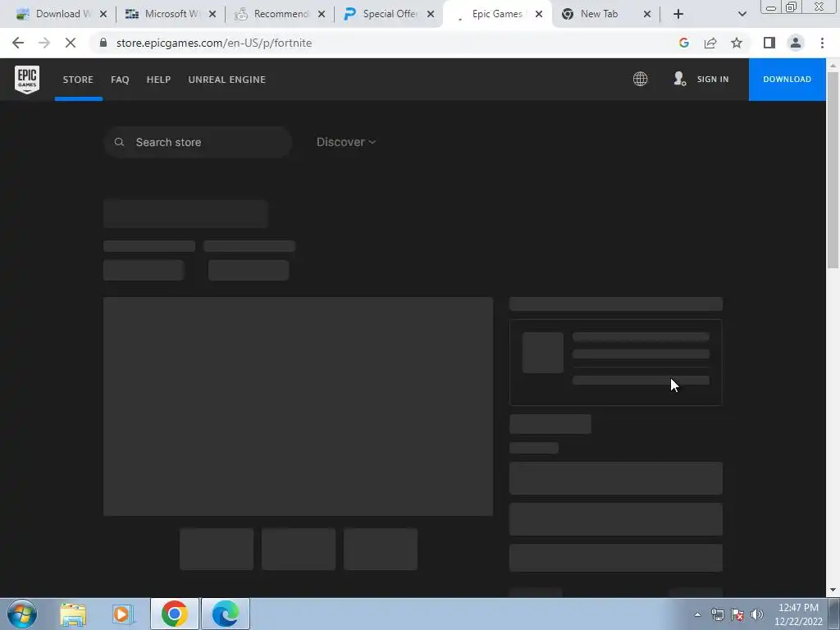
Task: Click the browser forward arrow
Action: click(44, 43)
